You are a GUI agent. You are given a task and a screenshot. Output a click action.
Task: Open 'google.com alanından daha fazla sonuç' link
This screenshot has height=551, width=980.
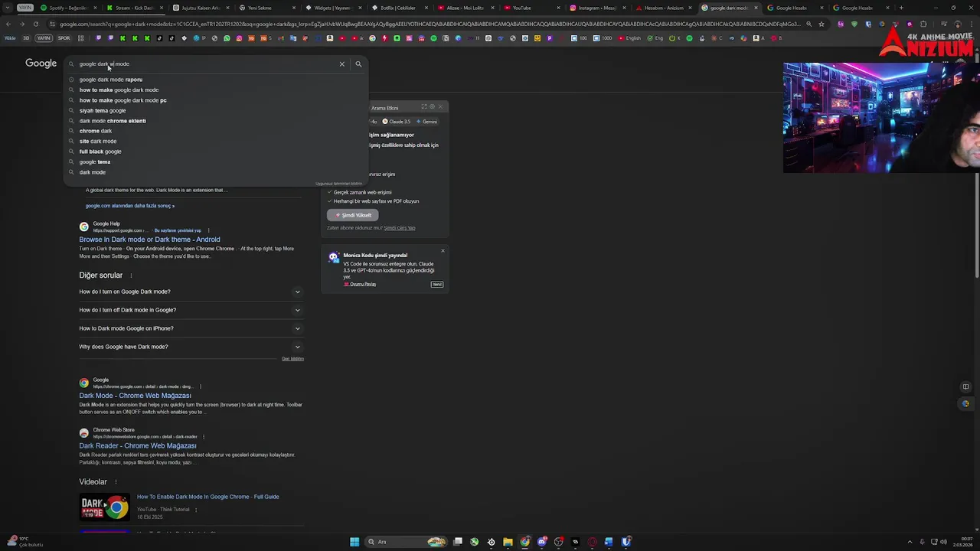click(x=130, y=206)
